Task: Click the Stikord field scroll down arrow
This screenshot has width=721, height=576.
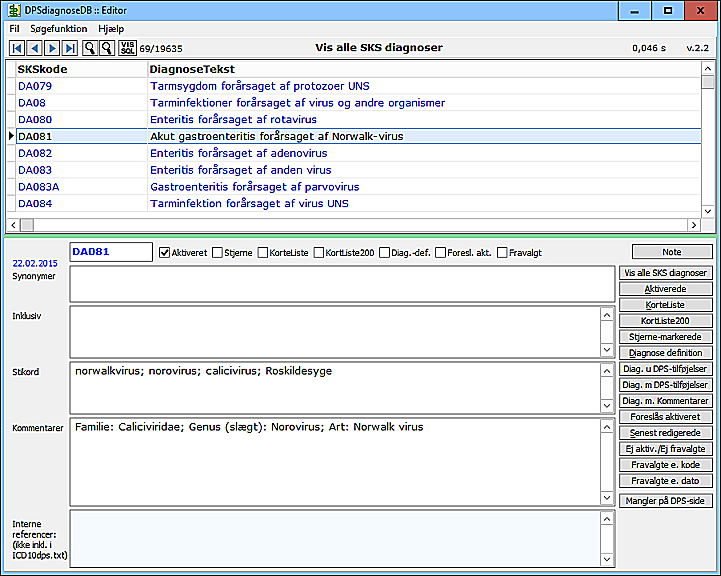Action: tap(607, 405)
